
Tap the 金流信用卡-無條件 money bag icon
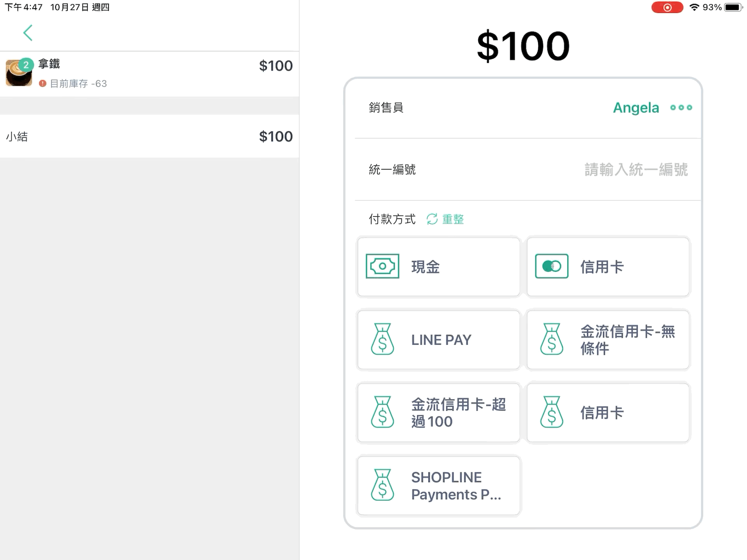coord(552,339)
